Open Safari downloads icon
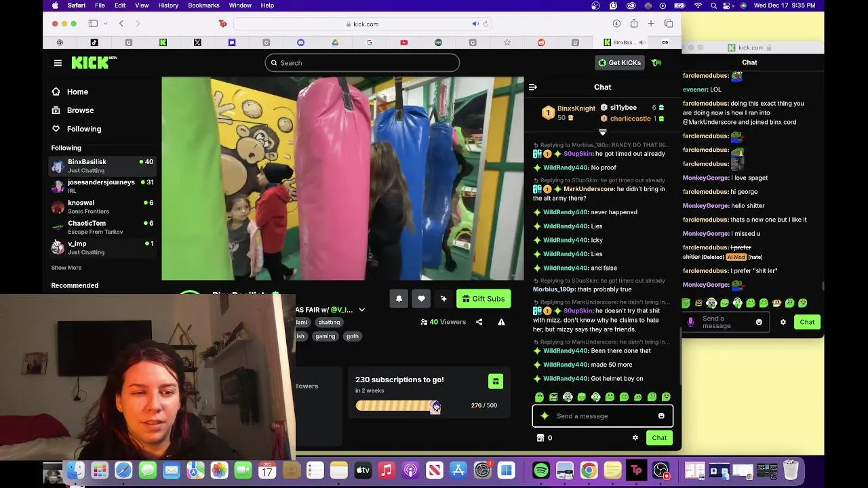 coord(616,24)
